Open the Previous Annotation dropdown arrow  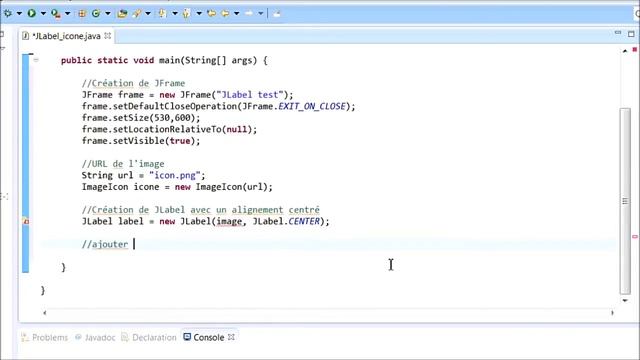click(x=199, y=13)
